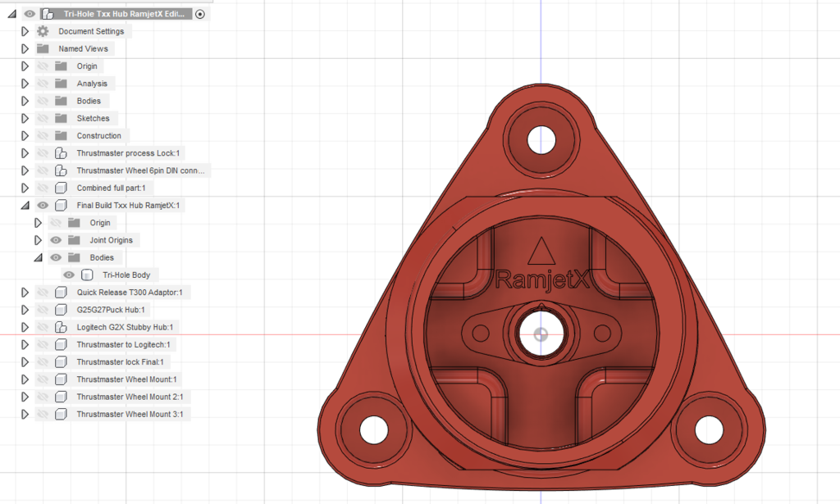This screenshot has height=504, width=840.
Task: Toggle visibility eye of the root Tri-Hole Txx Hub component
Action: (30, 14)
